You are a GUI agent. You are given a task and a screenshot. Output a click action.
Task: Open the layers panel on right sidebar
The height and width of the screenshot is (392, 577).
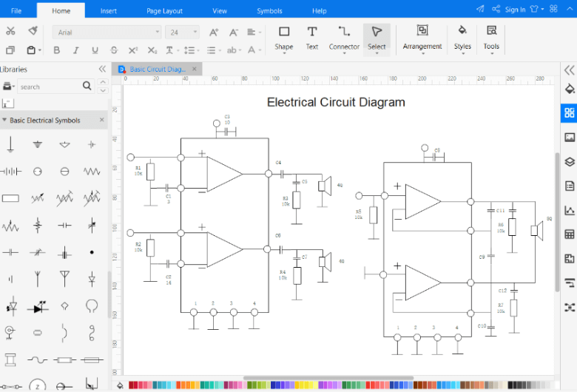(x=570, y=161)
